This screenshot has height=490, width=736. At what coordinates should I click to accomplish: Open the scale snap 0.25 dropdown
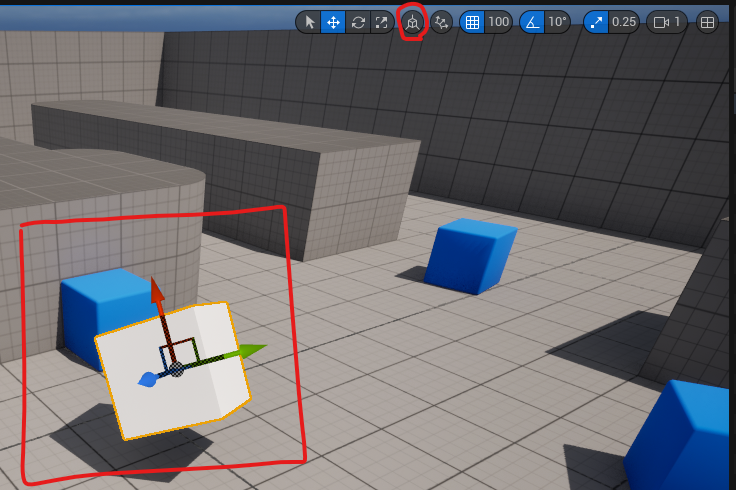(x=624, y=22)
